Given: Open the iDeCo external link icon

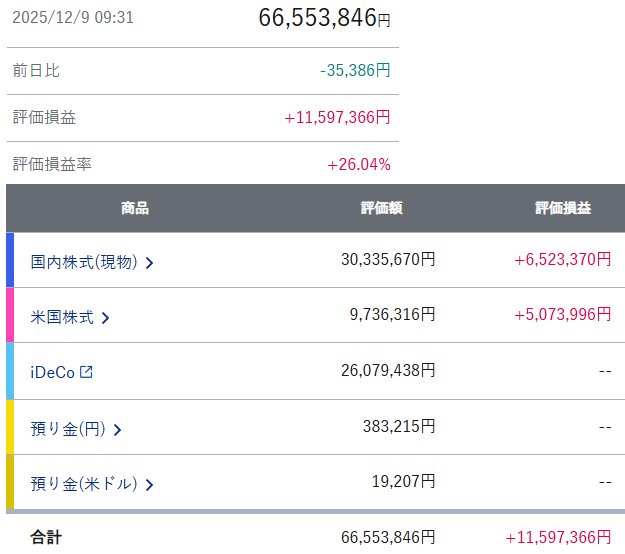Looking at the screenshot, I should (x=86, y=372).
